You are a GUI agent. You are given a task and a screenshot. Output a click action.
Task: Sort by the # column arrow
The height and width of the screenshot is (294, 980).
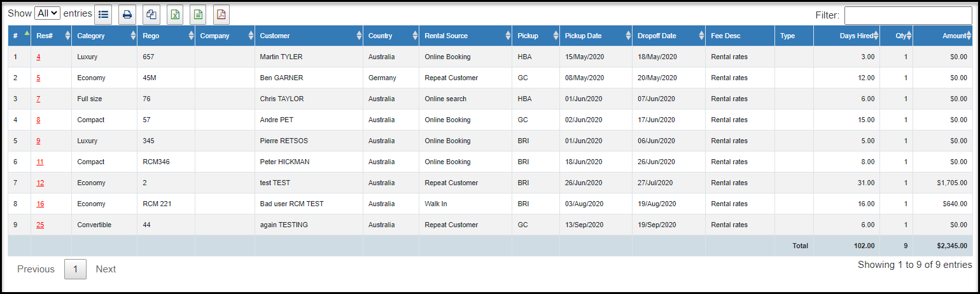pyautogui.click(x=27, y=32)
